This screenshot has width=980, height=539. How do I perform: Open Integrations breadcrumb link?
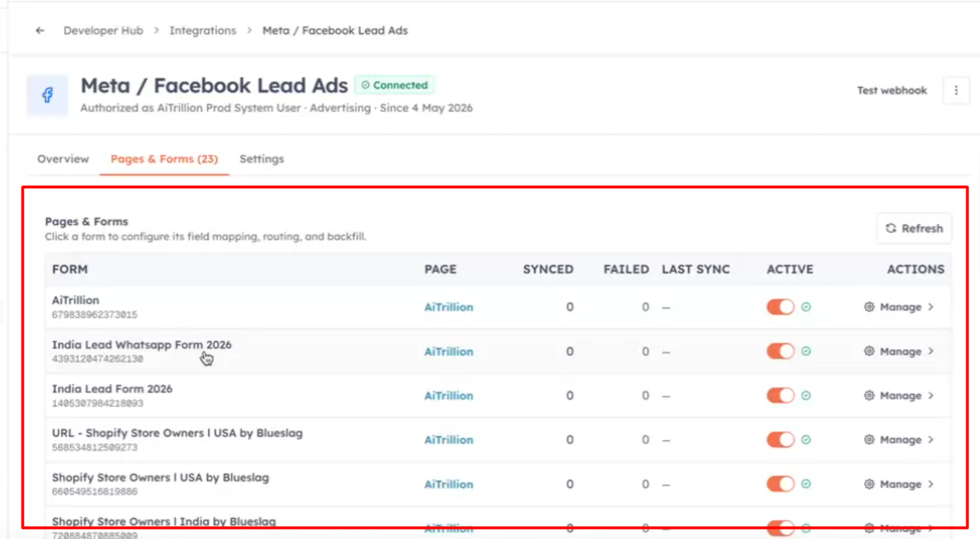click(202, 30)
